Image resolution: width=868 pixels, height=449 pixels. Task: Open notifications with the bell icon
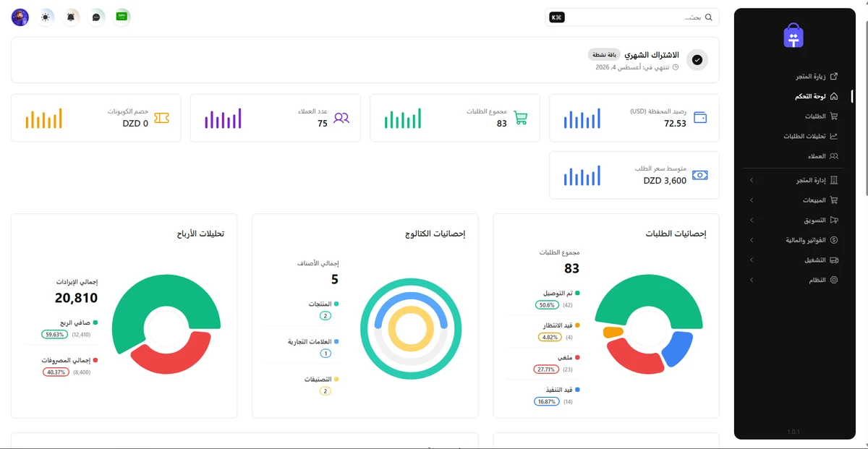pyautogui.click(x=71, y=17)
